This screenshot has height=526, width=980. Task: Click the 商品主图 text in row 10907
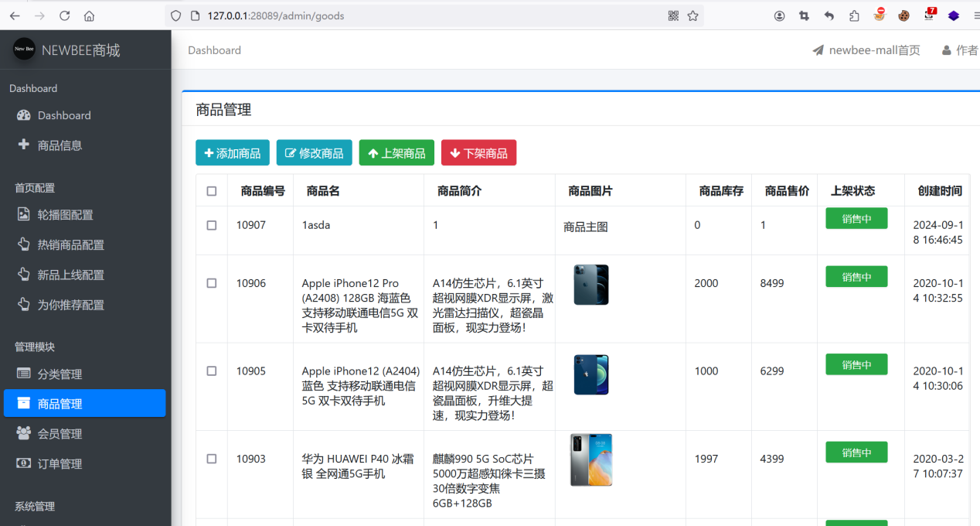(586, 227)
